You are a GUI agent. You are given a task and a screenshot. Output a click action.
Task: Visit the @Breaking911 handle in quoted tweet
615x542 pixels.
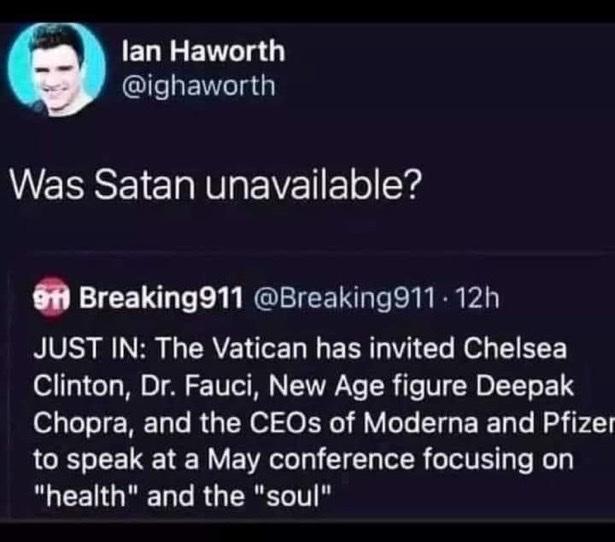pyautogui.click(x=345, y=298)
